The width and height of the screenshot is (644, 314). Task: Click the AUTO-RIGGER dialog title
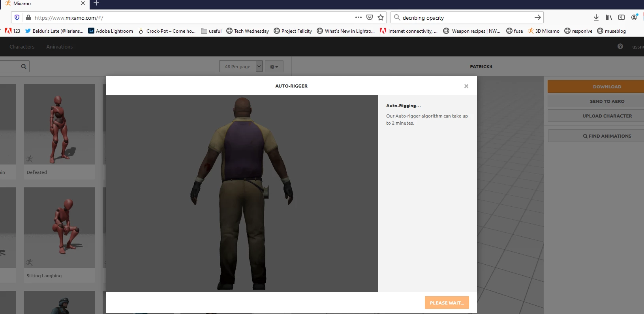[x=291, y=86]
